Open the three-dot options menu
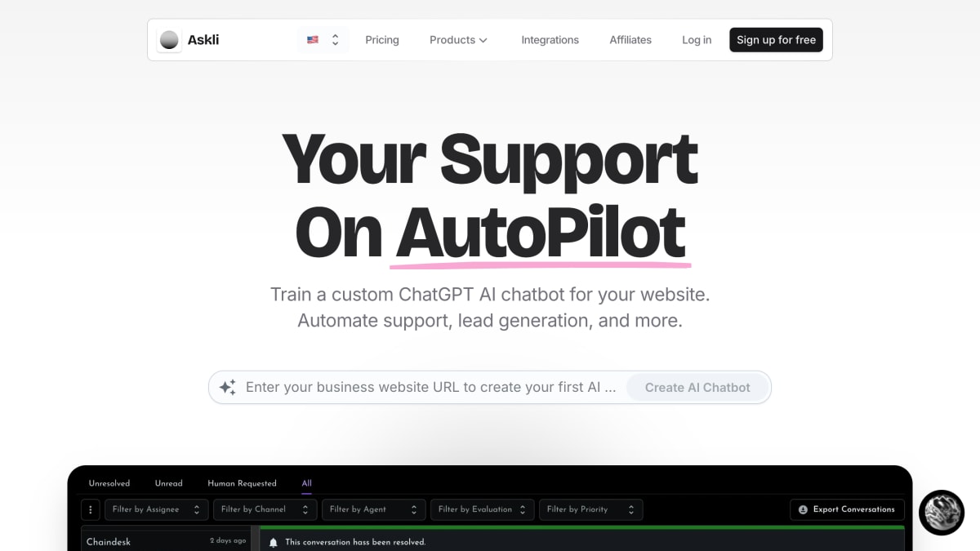The height and width of the screenshot is (551, 980). [x=91, y=509]
